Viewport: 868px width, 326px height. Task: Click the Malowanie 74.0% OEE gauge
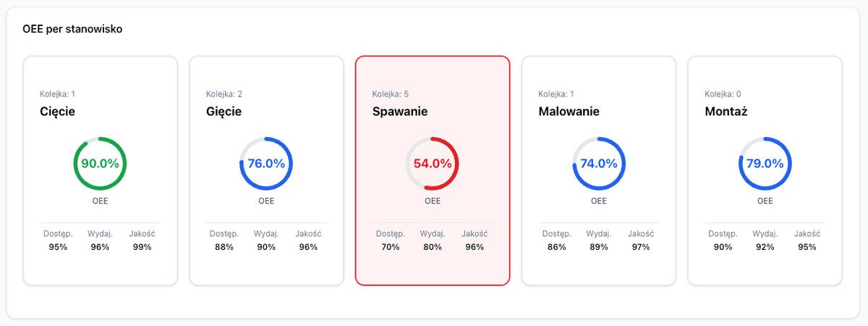point(599,164)
